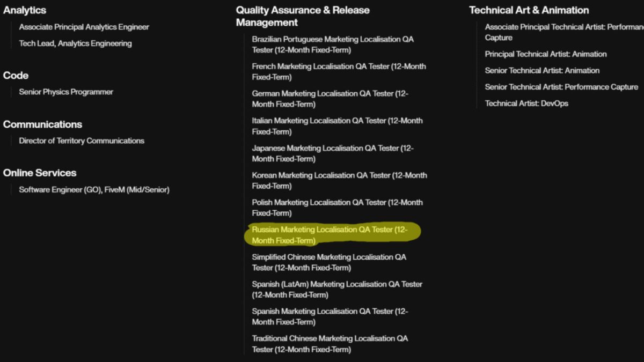Open German Marketing Localisation QA Tester job
The image size is (644, 362).
click(x=330, y=99)
